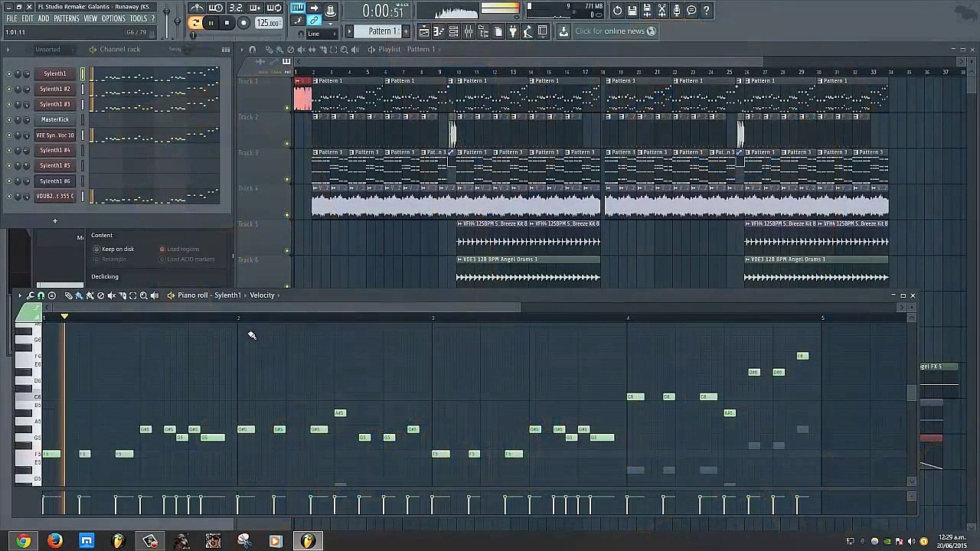Click the save project icon

tap(632, 11)
